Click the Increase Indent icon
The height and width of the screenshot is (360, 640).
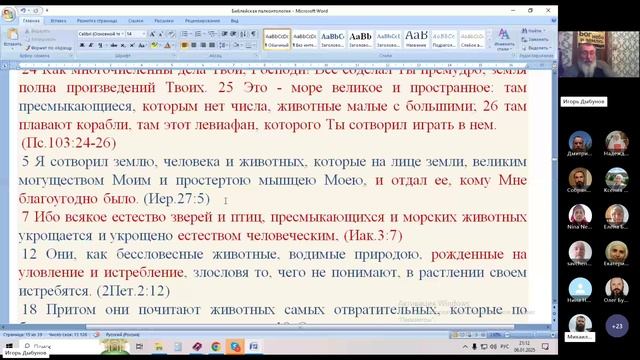pos(233,34)
